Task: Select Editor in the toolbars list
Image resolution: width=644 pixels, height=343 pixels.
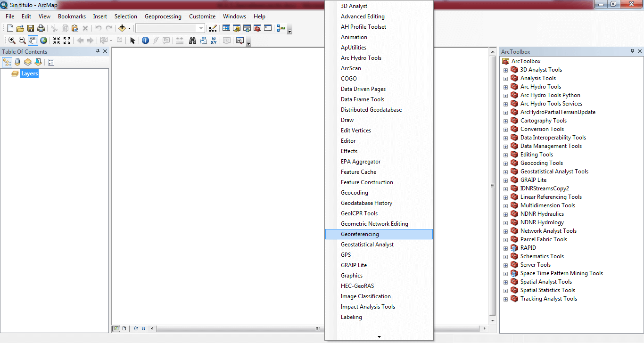Action: (x=348, y=141)
